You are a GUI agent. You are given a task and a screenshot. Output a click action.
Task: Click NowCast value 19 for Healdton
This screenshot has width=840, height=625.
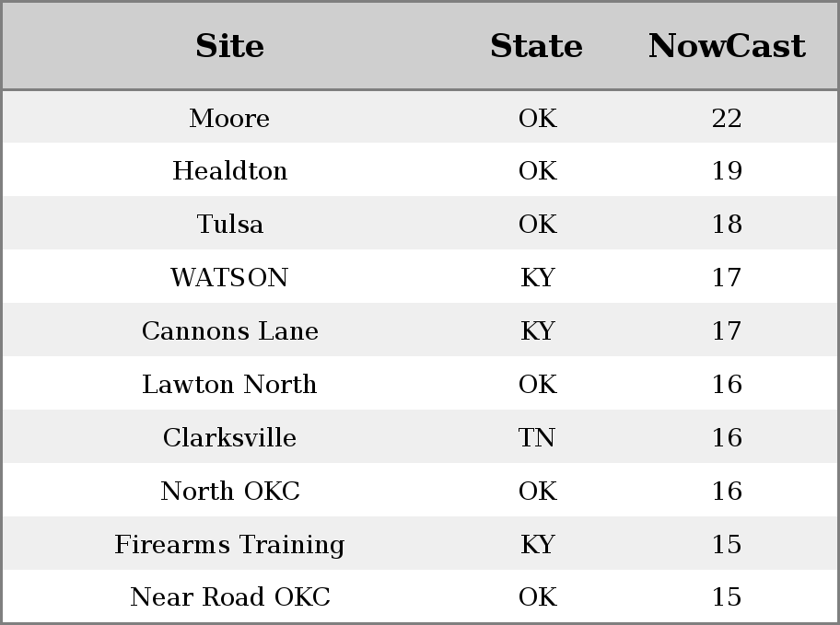(x=727, y=171)
